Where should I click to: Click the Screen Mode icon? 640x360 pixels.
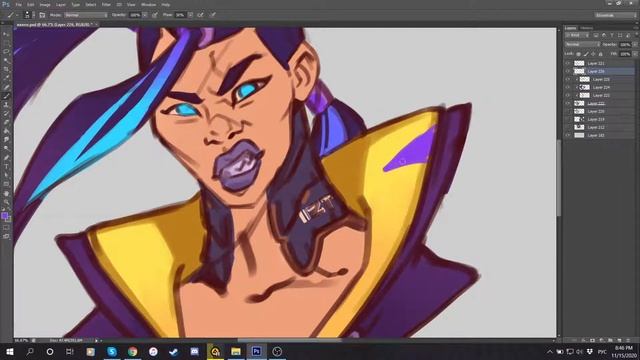pos(6,236)
